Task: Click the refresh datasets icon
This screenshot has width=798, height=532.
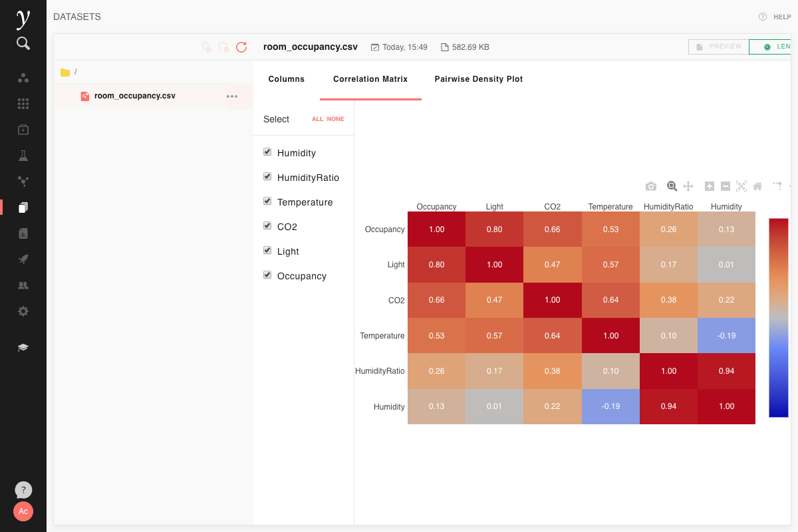Action: [x=241, y=47]
